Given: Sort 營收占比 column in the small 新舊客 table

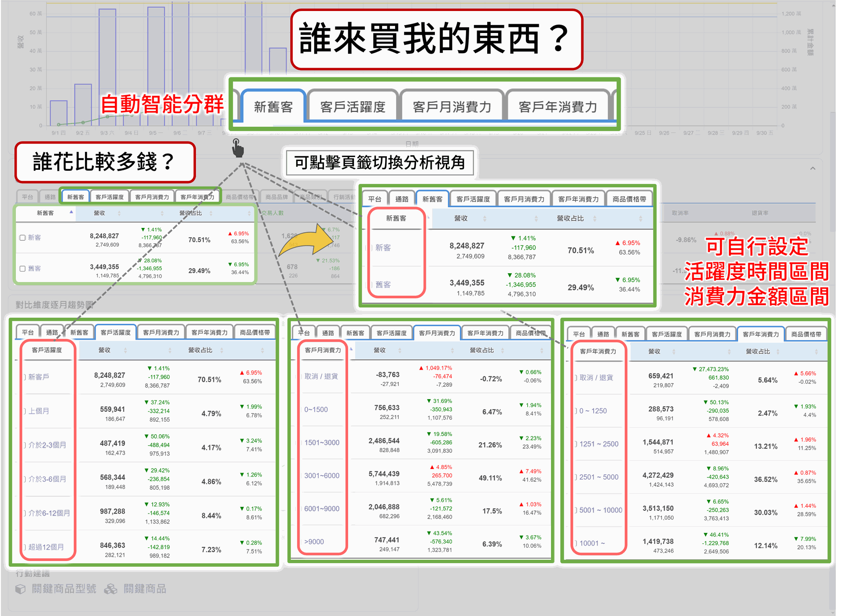Looking at the screenshot, I should tap(211, 213).
